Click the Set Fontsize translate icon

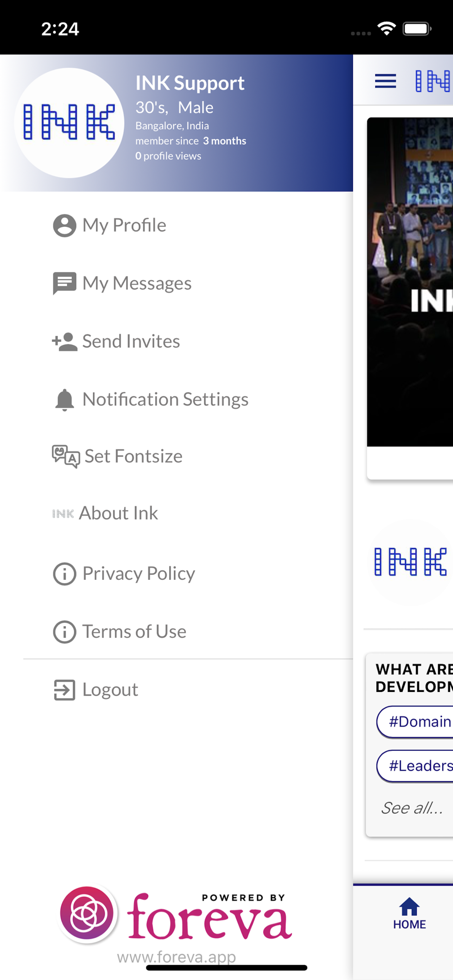[x=66, y=457]
